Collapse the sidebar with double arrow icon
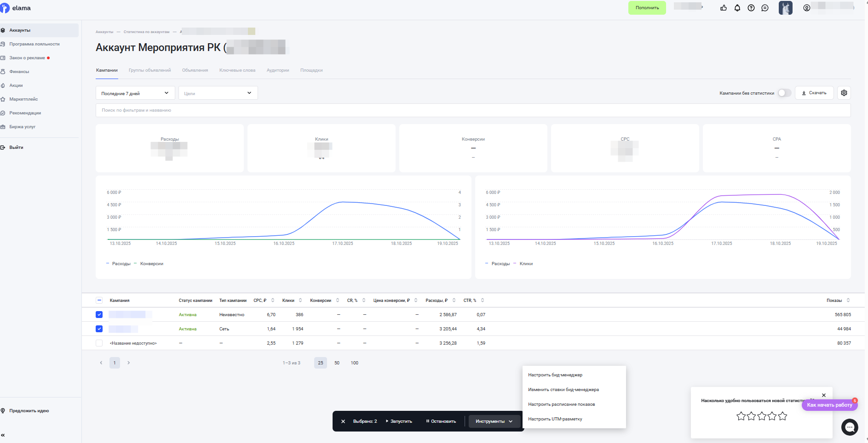 pyautogui.click(x=3, y=435)
